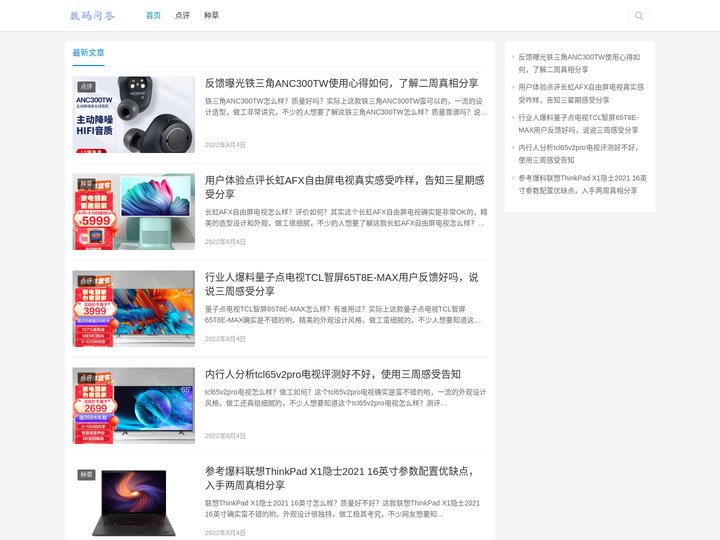This screenshot has height=540, width=720.
Task: Open article title 反馈曝光铁三角ANC300TW
Action: pos(342,83)
